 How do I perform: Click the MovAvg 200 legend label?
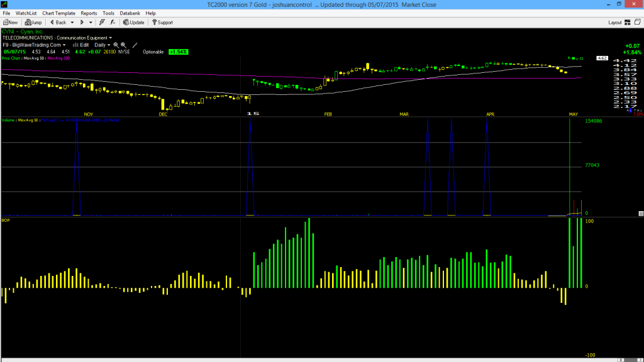(x=58, y=58)
